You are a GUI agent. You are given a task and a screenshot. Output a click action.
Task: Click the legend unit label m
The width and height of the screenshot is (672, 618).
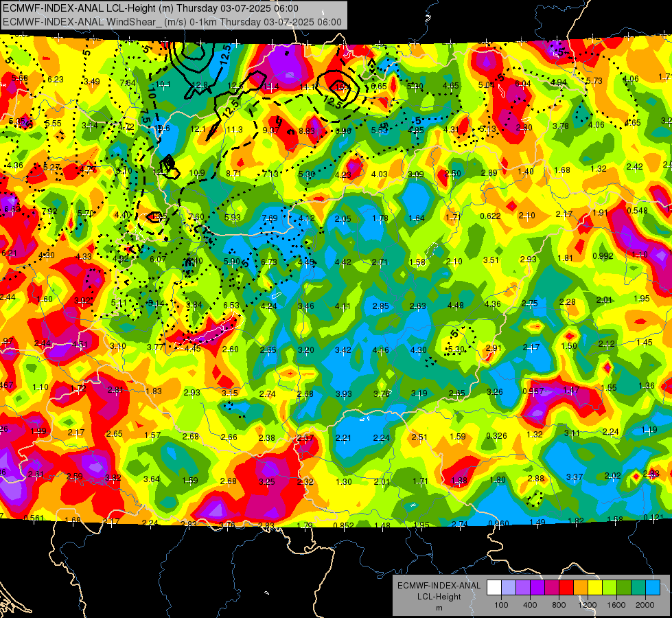point(439,608)
